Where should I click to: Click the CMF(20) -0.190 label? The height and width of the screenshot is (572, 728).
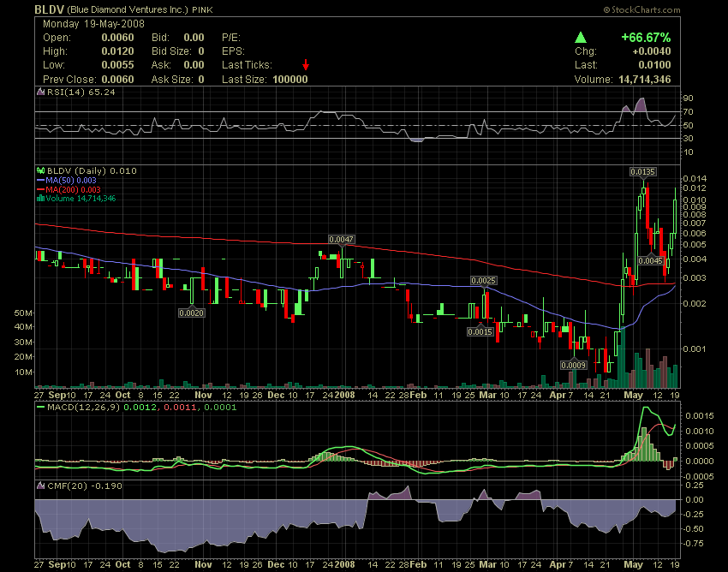point(85,486)
